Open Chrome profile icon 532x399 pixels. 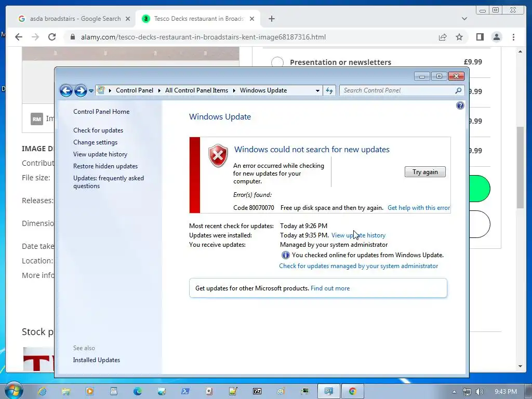(x=496, y=37)
